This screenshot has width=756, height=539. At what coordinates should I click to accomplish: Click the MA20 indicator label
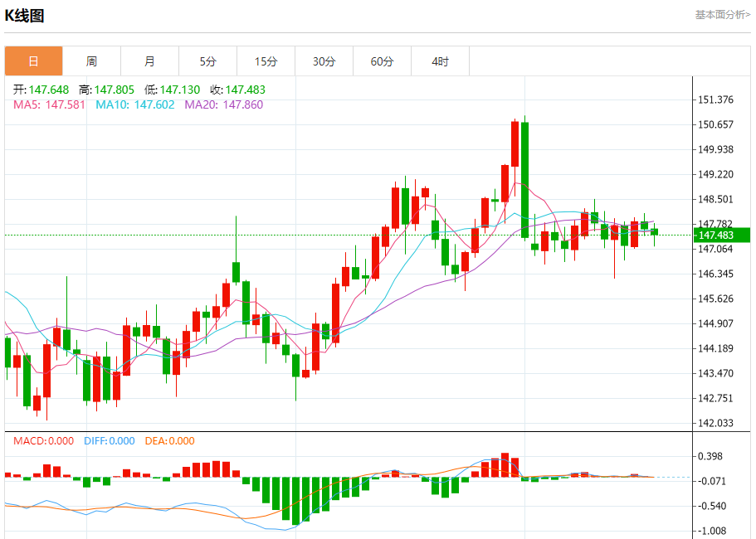click(x=224, y=104)
